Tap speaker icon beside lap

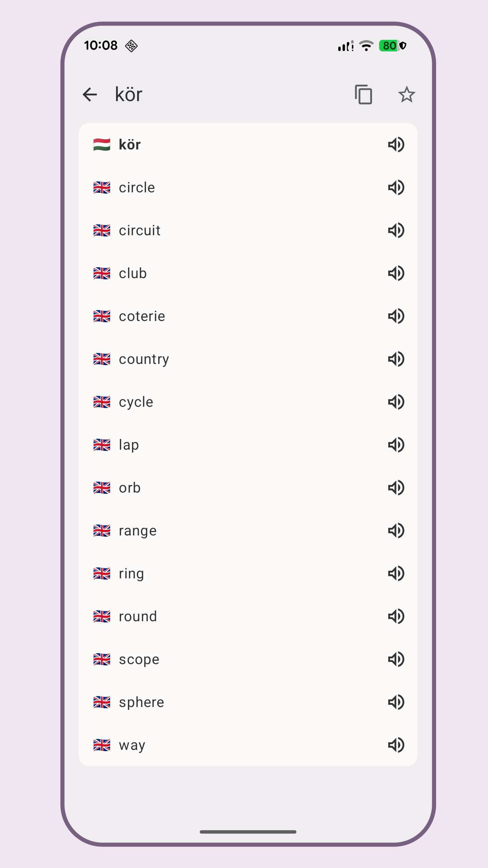(x=396, y=445)
